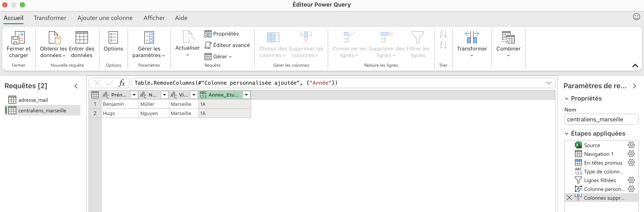This screenshot has height=212, width=644.
Task: Open the Gérer dropdown
Action: click(218, 57)
